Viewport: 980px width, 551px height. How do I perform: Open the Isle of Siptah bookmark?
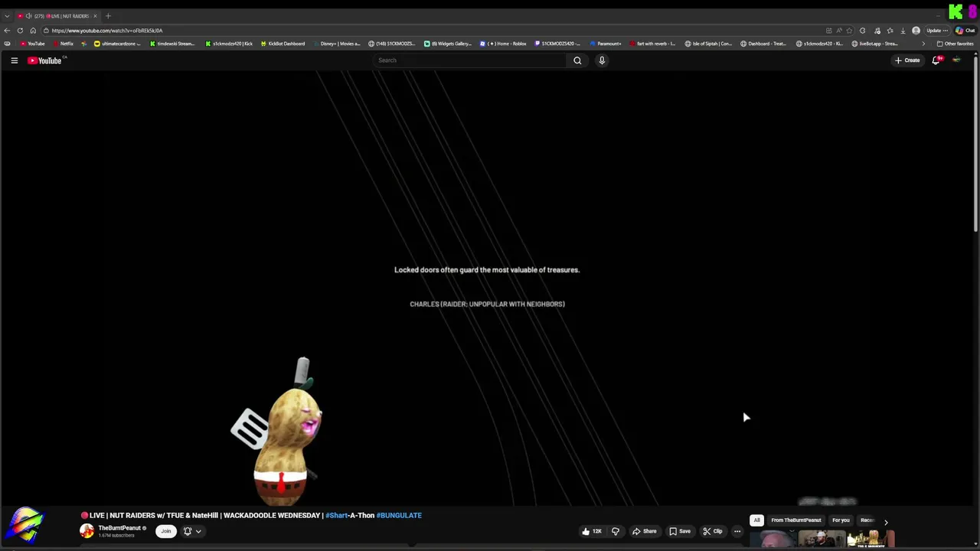(x=709, y=44)
